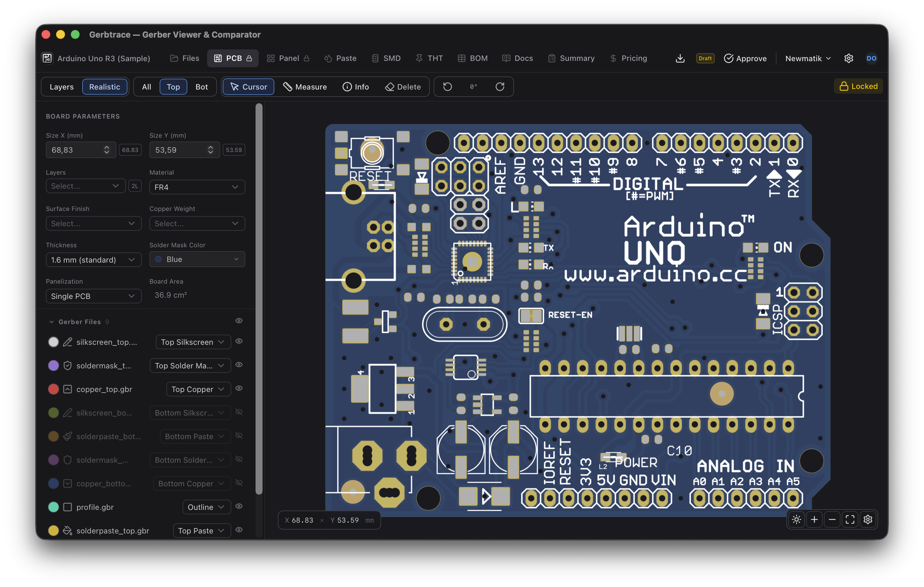The height and width of the screenshot is (587, 924).
Task: Rotate board counter-clockwise
Action: point(447,87)
